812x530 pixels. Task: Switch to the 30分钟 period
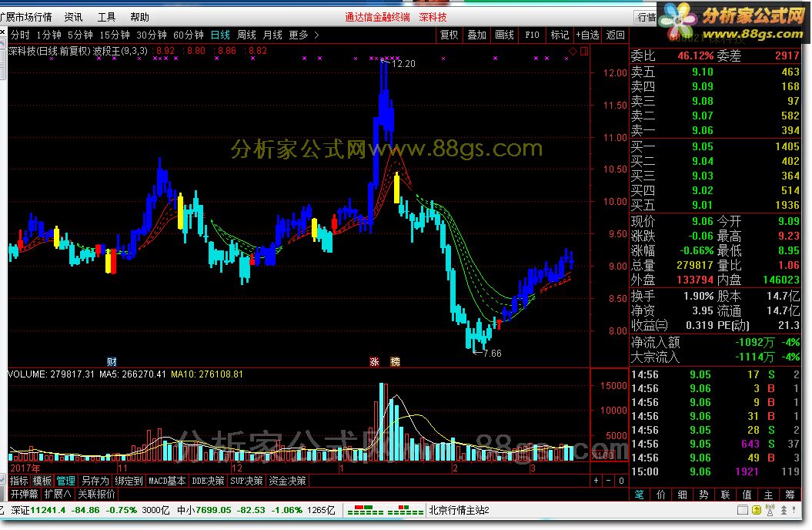coord(151,35)
